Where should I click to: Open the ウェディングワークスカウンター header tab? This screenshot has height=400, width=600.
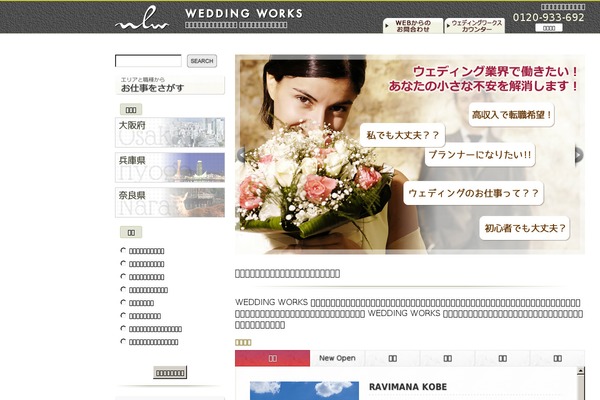tap(475, 26)
